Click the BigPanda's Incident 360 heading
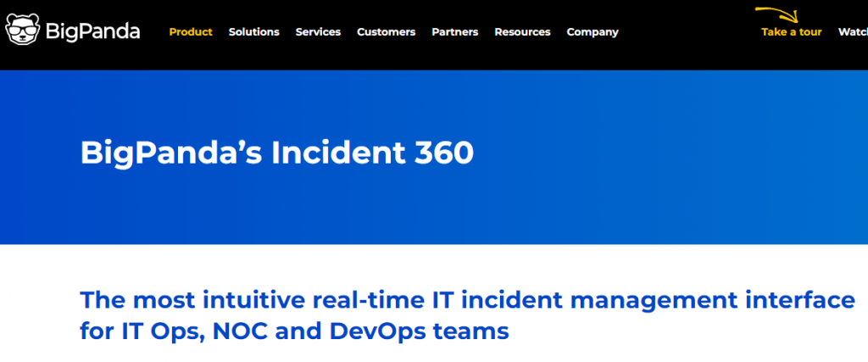The image size is (868, 362). point(277,153)
